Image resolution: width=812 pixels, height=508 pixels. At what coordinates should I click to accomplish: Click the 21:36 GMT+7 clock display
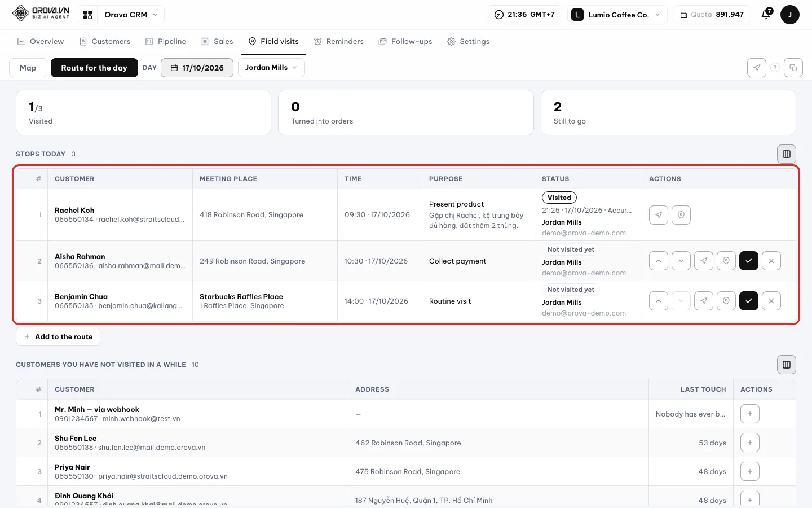point(524,15)
